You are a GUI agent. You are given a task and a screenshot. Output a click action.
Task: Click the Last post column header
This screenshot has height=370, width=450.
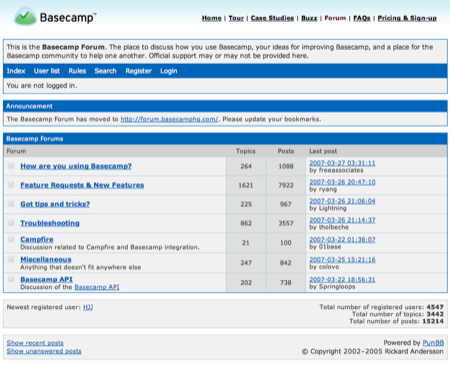323,151
